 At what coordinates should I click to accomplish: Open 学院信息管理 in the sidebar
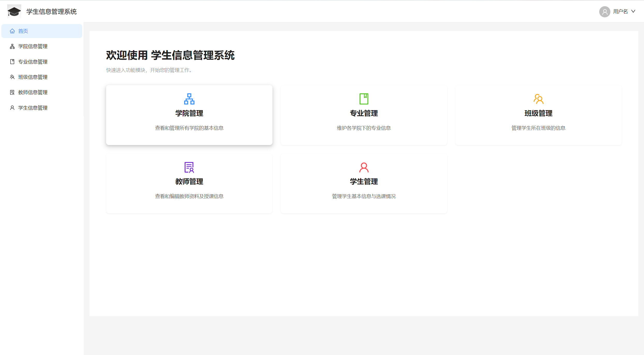[33, 47]
